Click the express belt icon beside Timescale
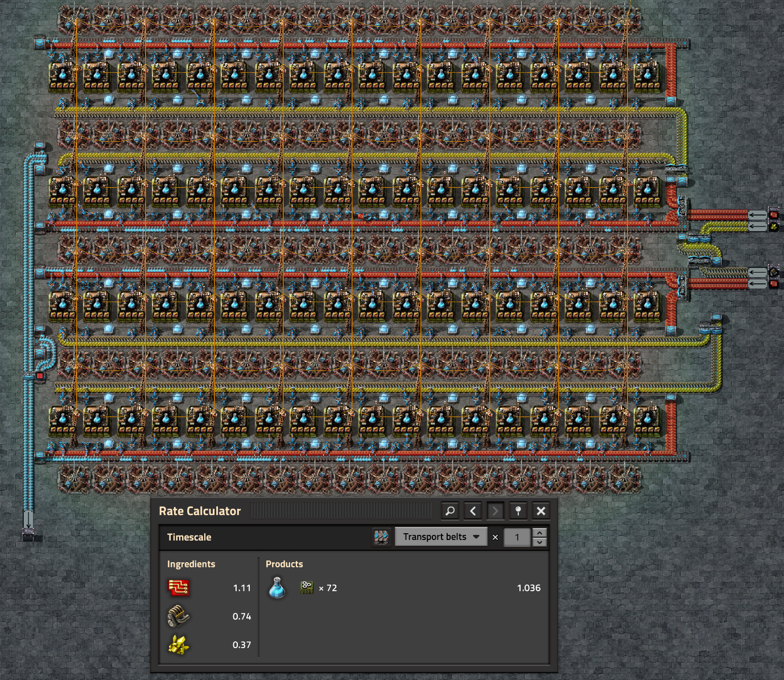This screenshot has width=784, height=680. pos(381,537)
